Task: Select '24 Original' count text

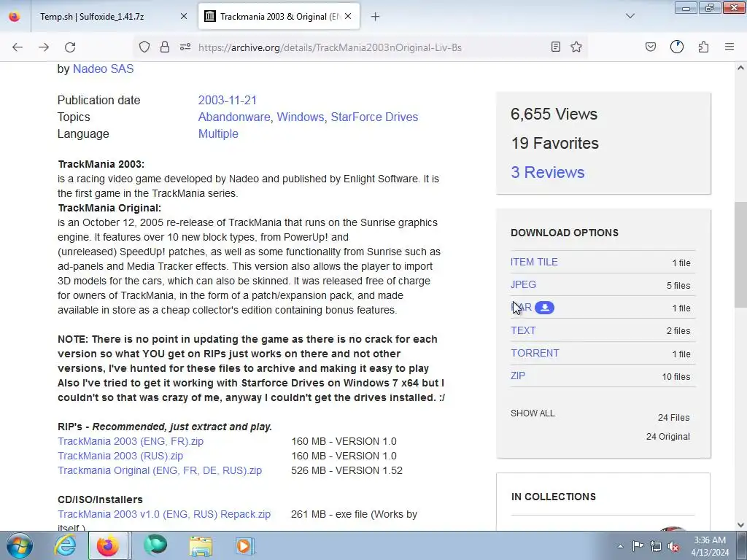Action: pyautogui.click(x=668, y=437)
